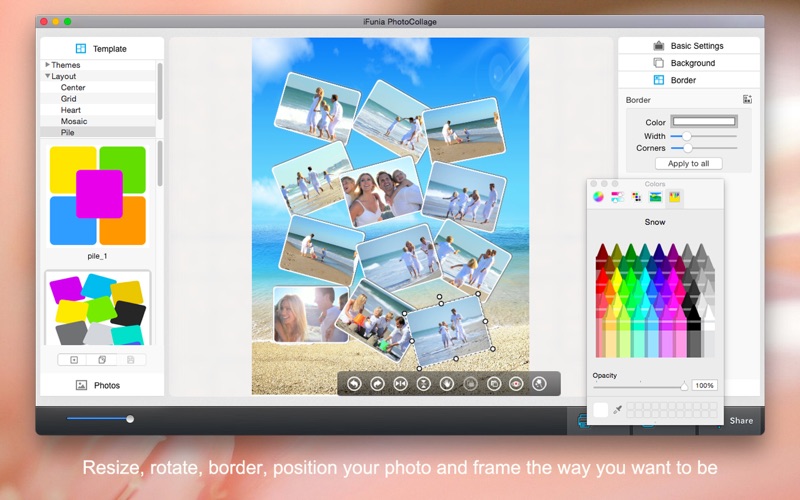Click the dimmed lock icon in toolbar
The image size is (800, 500).
(x=470, y=384)
